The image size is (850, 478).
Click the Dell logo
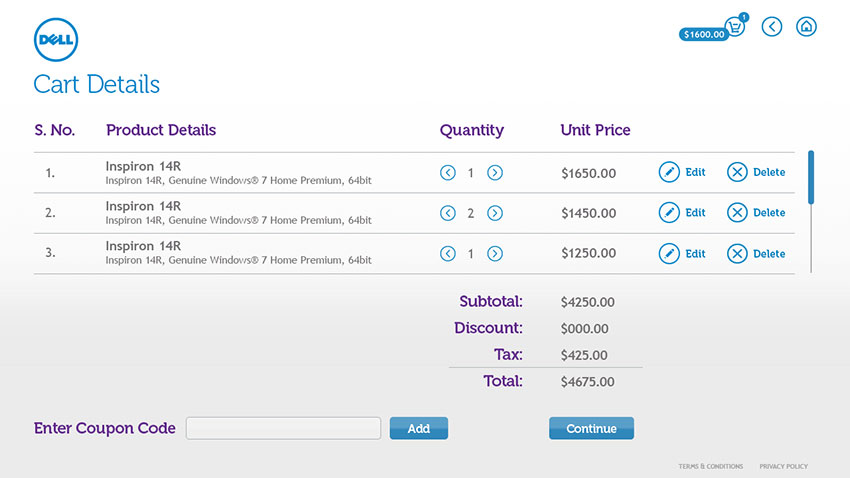pos(56,40)
